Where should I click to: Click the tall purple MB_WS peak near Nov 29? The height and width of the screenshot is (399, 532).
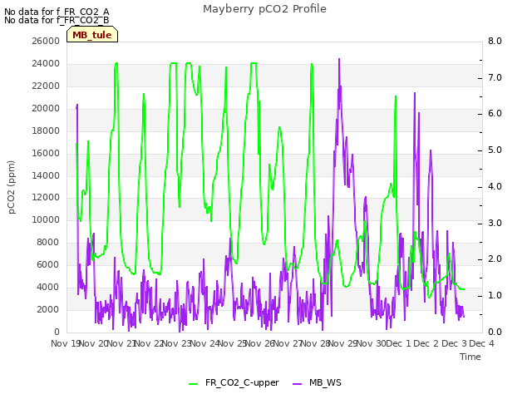339,60
